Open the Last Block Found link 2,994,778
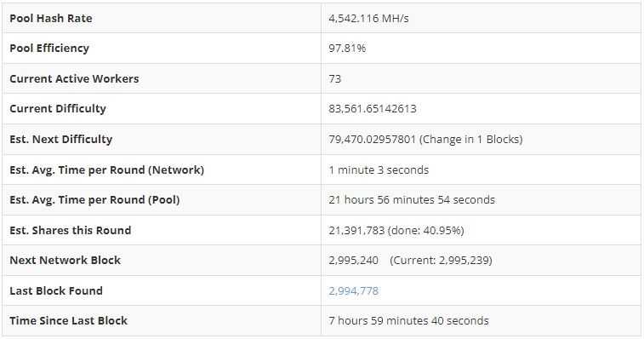644x339 pixels. pyautogui.click(x=353, y=290)
